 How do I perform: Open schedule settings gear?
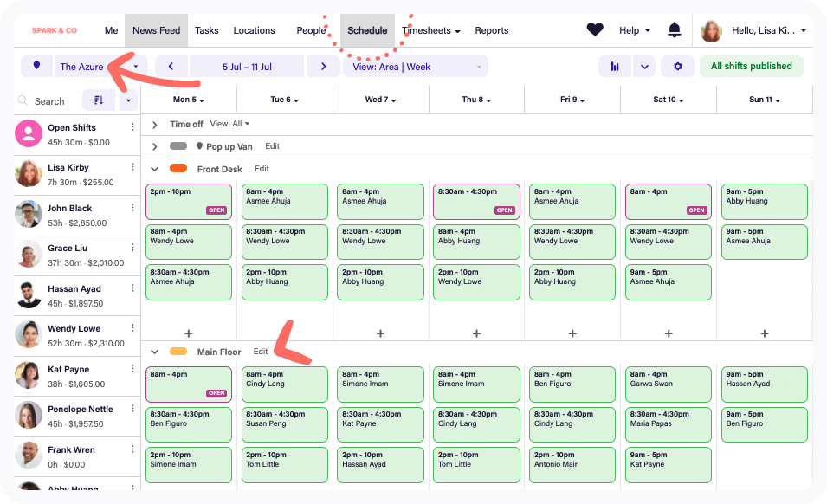point(677,67)
